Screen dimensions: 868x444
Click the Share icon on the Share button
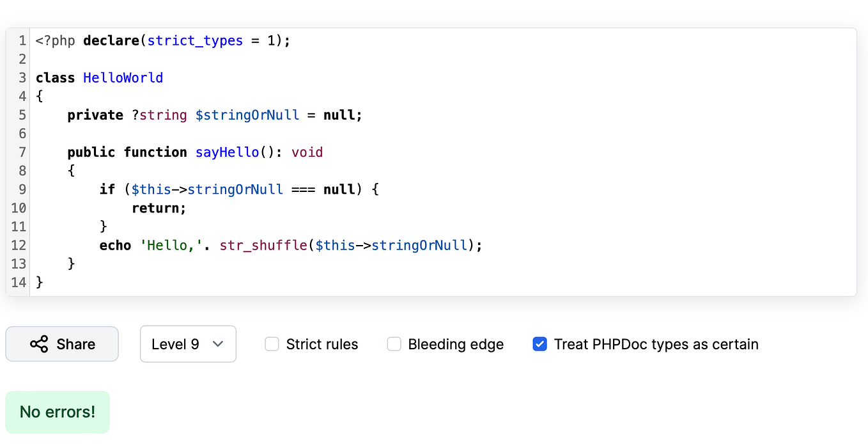point(40,344)
